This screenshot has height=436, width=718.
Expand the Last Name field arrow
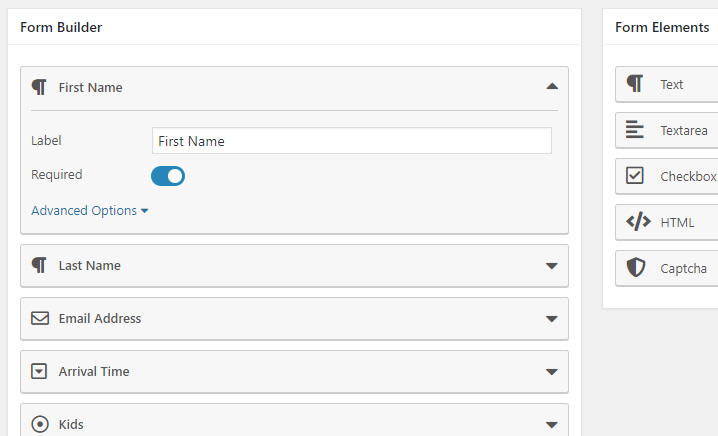tap(551, 266)
